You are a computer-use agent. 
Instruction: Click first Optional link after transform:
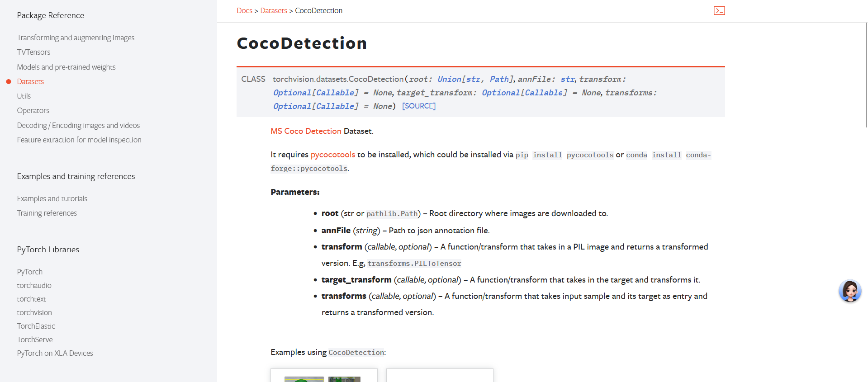[292, 93]
